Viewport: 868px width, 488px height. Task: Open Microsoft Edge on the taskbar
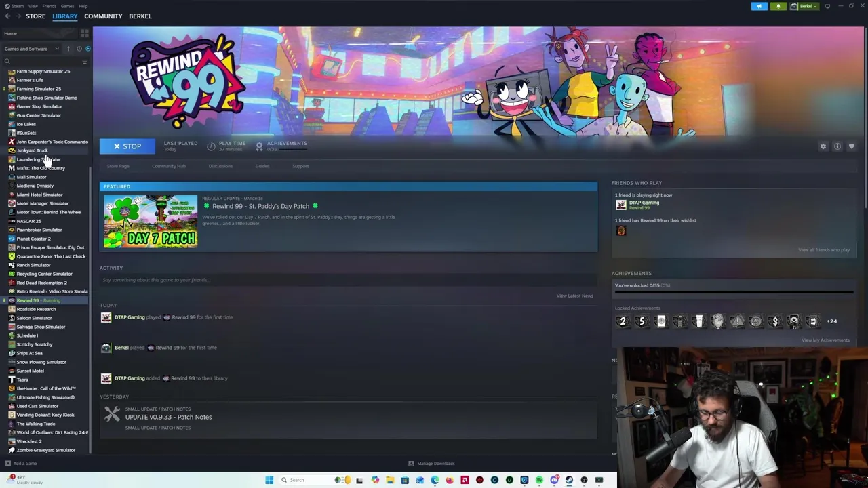[435, 480]
